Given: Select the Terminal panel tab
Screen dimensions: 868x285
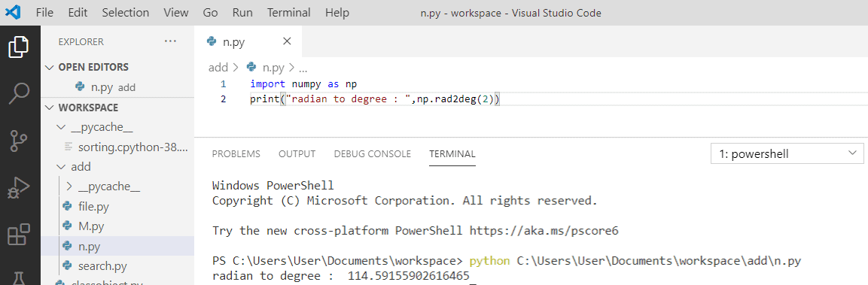Looking at the screenshot, I should tap(452, 154).
